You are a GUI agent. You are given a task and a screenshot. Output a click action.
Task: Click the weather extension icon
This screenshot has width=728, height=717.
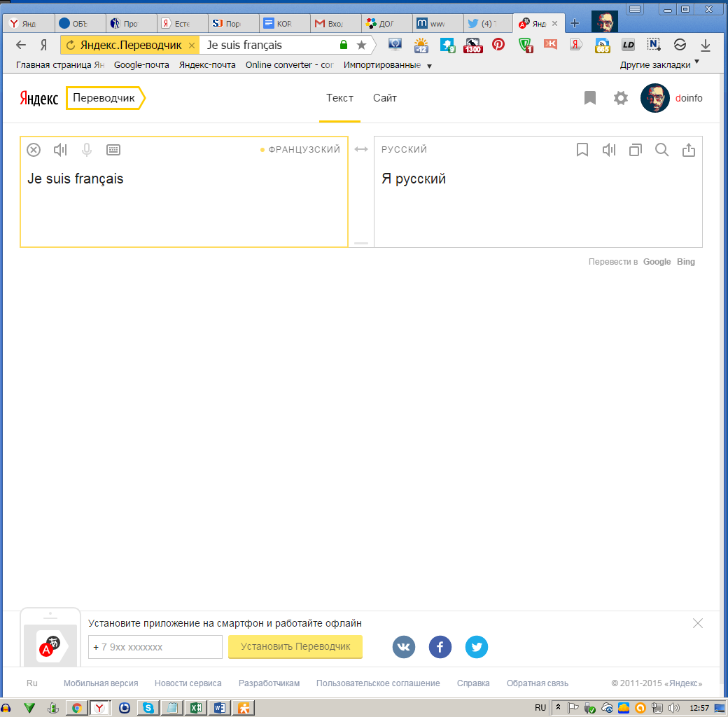pos(421,45)
